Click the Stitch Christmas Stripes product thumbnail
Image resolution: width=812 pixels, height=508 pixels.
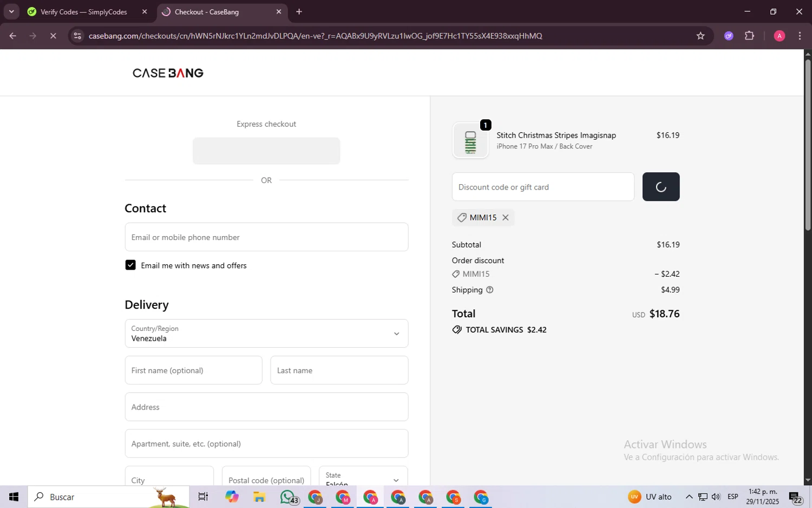[470, 141]
